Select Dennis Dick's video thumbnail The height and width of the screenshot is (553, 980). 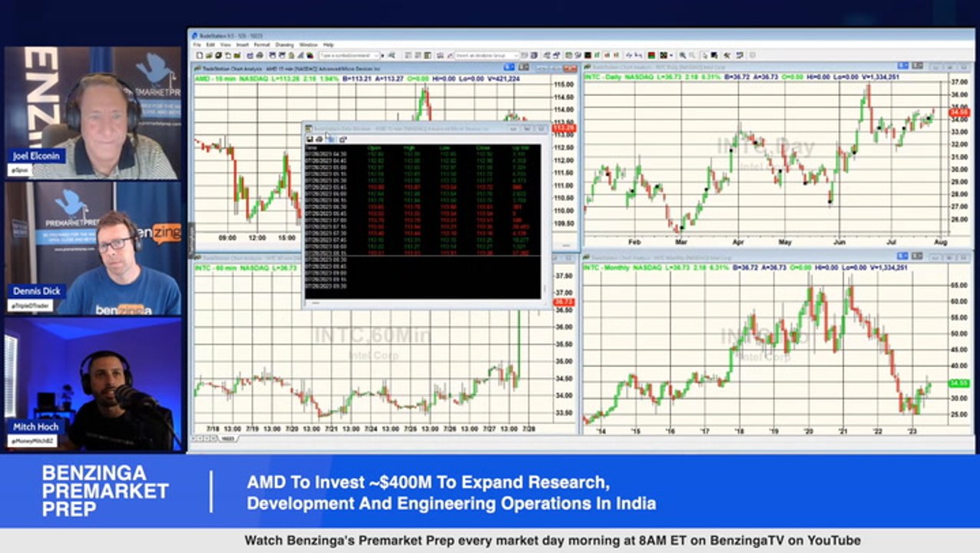click(93, 248)
